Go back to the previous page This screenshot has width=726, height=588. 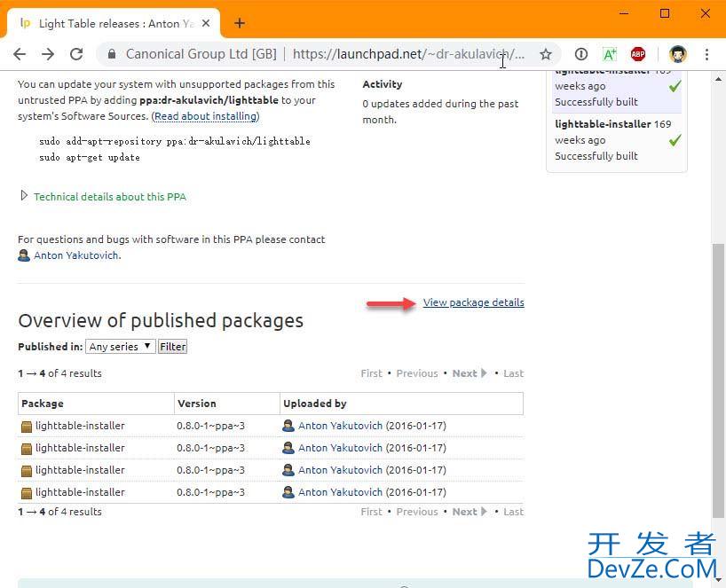(x=20, y=54)
